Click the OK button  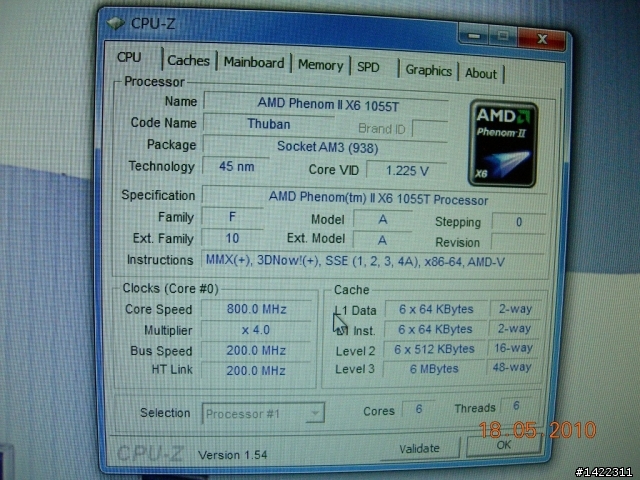coord(504,445)
